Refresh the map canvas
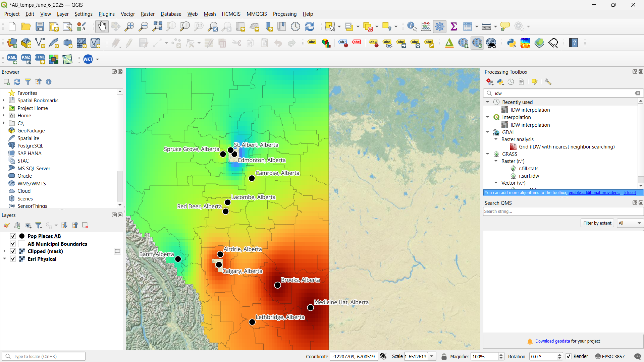Image resolution: width=644 pixels, height=362 pixels. 309,26
